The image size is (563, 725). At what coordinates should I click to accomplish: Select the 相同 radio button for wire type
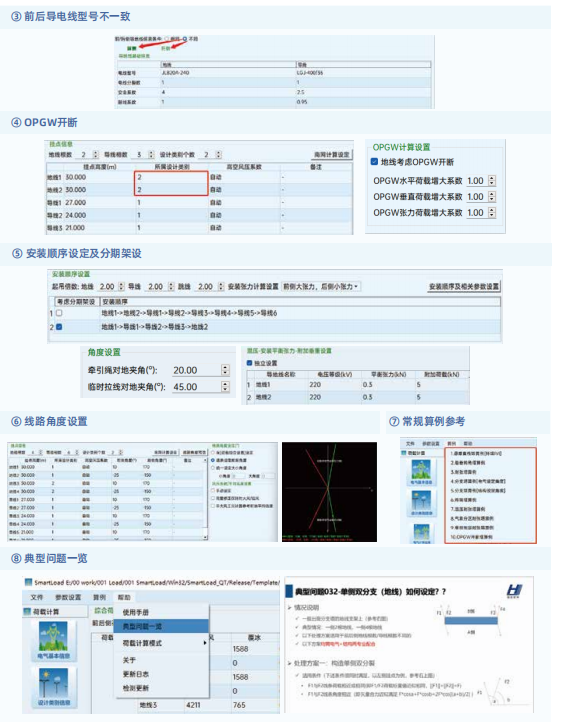(166, 39)
